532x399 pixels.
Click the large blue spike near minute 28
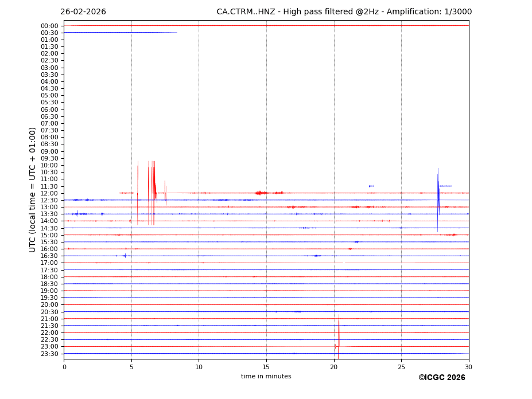pyautogui.click(x=438, y=198)
